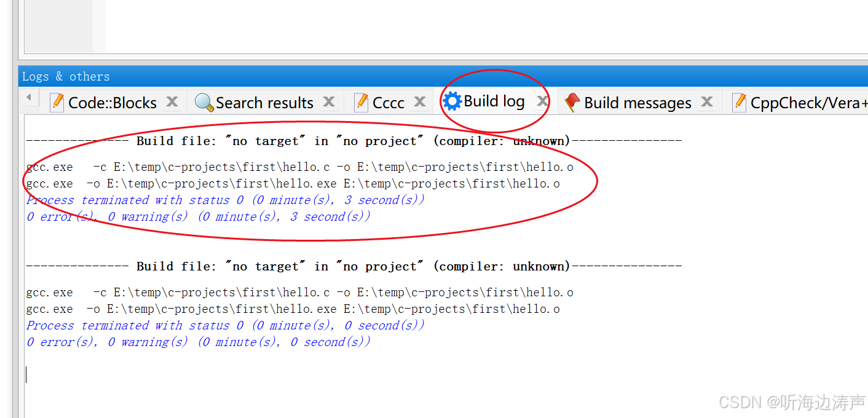
Task: Close the Build log tab
Action: (541, 101)
